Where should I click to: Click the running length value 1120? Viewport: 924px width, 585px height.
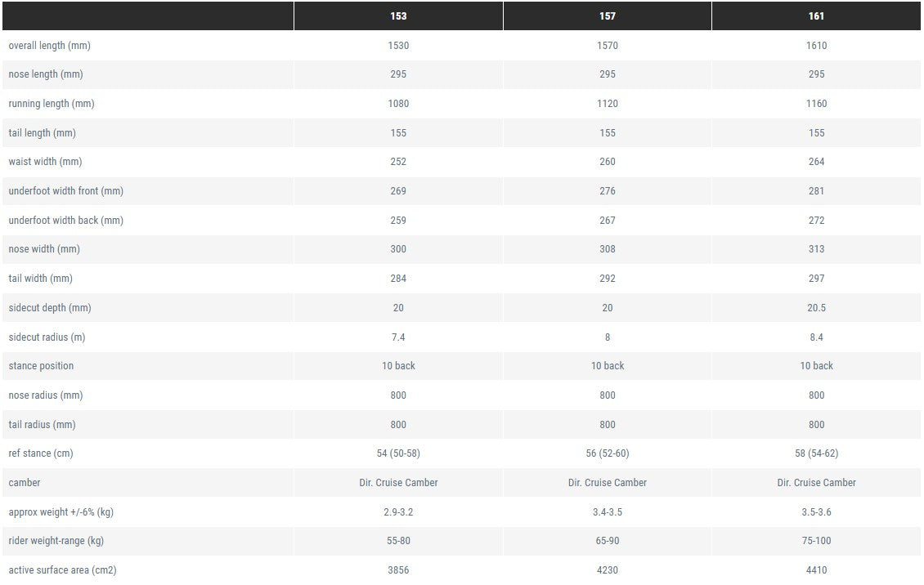click(607, 104)
